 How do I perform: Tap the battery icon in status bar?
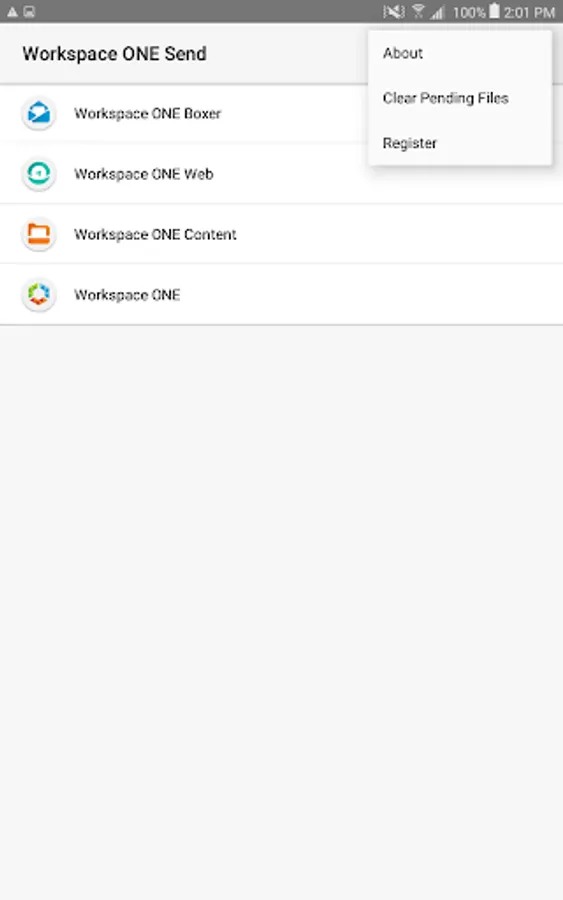pos(494,11)
